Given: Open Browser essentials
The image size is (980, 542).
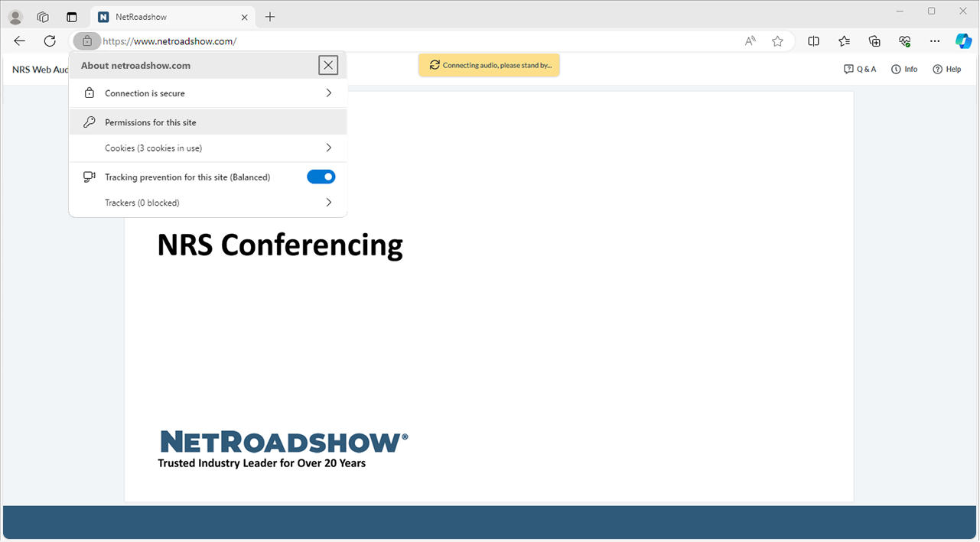Looking at the screenshot, I should [904, 41].
